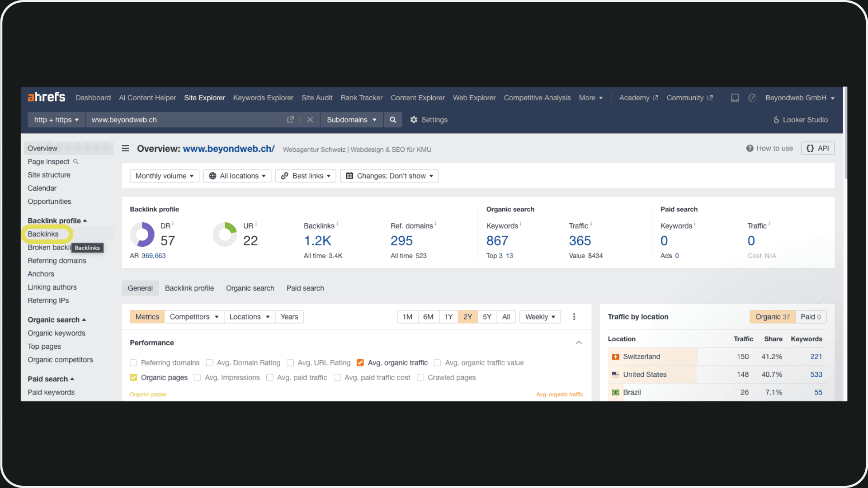
Task: Click How to use help icon
Action: (750, 148)
